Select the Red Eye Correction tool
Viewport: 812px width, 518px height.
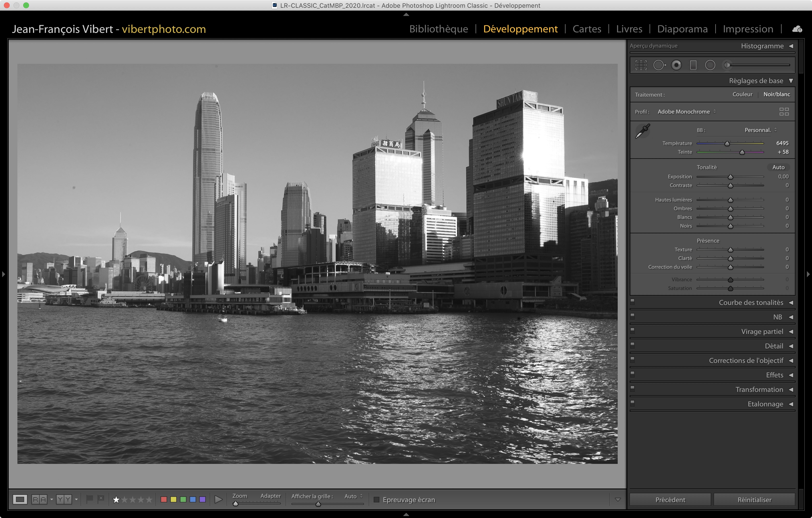coord(676,65)
